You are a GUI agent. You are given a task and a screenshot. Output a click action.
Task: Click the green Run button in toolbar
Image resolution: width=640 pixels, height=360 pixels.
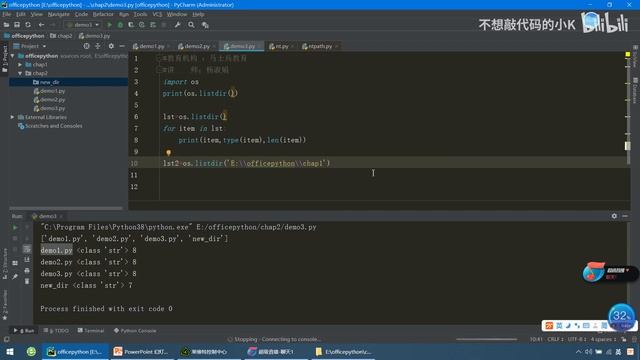109,25
